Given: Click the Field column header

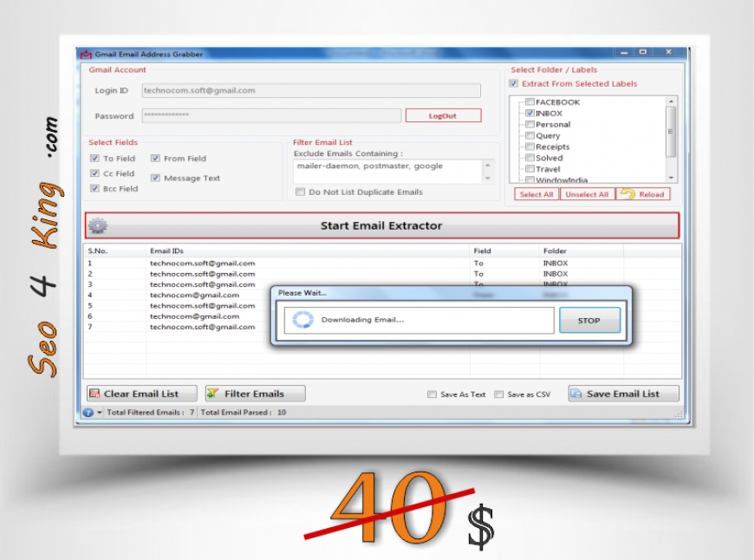Looking at the screenshot, I should 504,251.
